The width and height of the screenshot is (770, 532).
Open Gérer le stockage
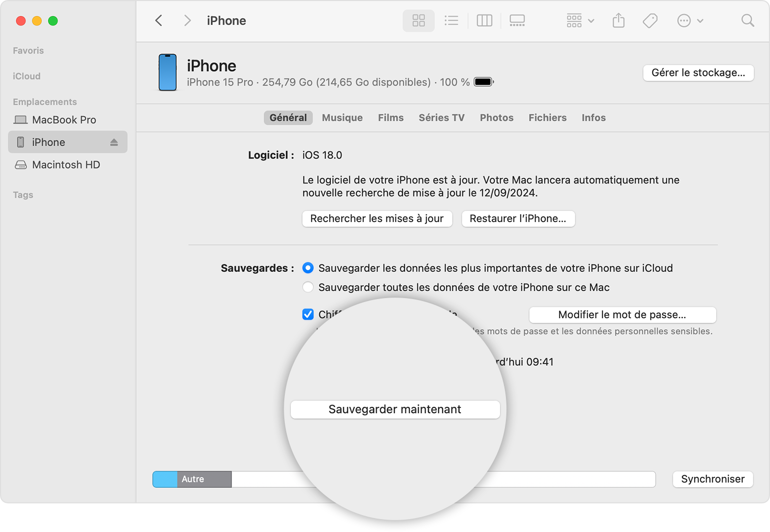point(698,73)
